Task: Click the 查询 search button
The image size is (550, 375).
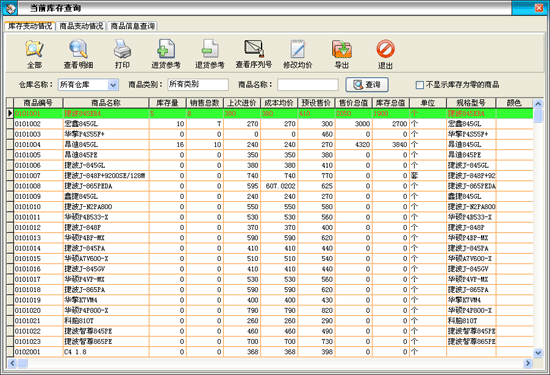Action: pos(367,85)
